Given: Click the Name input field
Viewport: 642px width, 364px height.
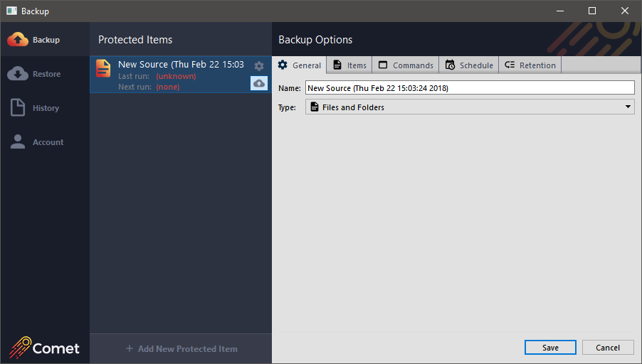Looking at the screenshot, I should 469,88.
